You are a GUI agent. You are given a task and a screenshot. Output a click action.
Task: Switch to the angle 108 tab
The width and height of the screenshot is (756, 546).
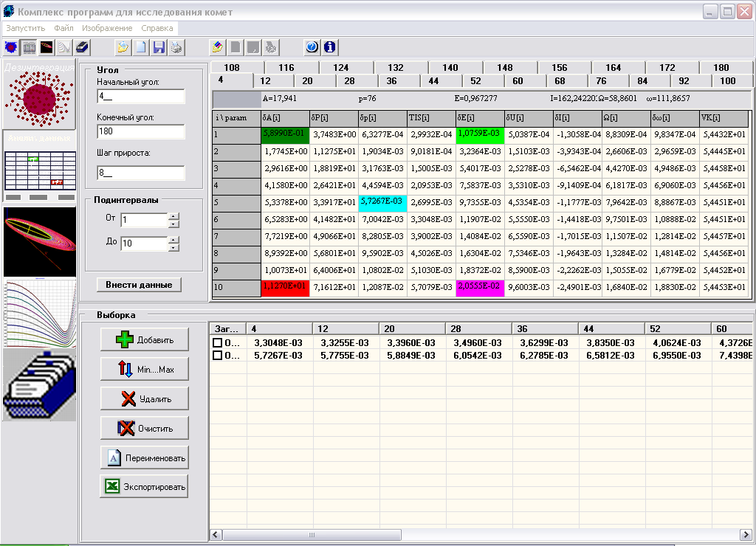pyautogui.click(x=232, y=67)
